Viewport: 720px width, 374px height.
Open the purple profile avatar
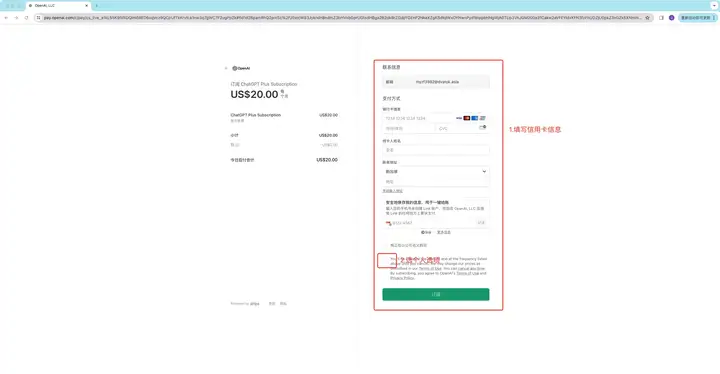(x=671, y=17)
